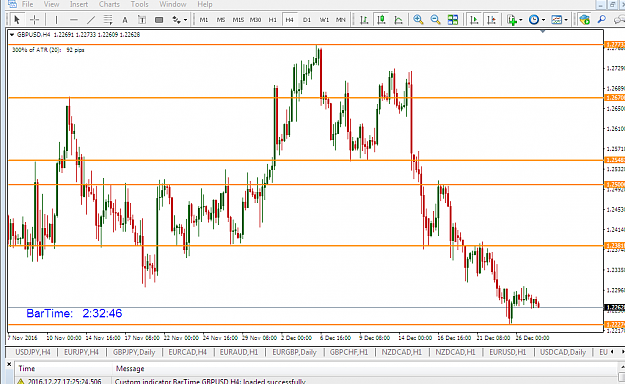The width and height of the screenshot is (625, 384).
Task: Switch to the GBPJPY,Daily chart tab
Action: 134,352
